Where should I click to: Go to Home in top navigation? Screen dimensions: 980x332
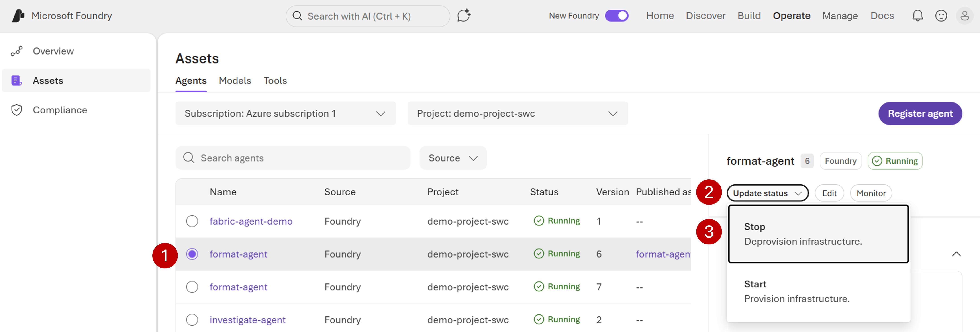click(660, 16)
